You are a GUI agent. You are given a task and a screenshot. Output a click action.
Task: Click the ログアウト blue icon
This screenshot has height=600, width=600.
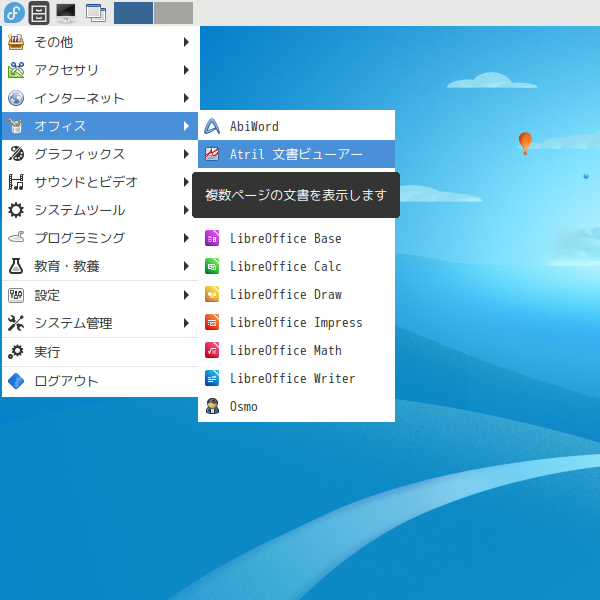(16, 381)
